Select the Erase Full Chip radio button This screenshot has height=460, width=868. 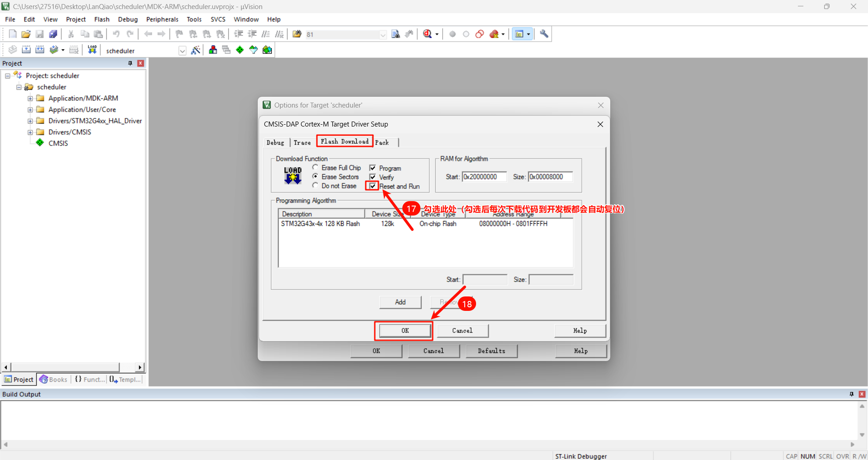click(315, 168)
